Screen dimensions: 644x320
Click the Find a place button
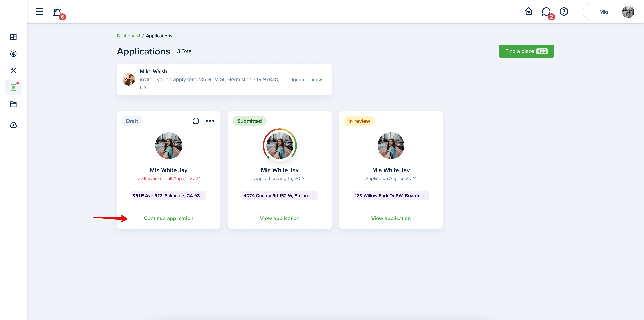(x=526, y=51)
